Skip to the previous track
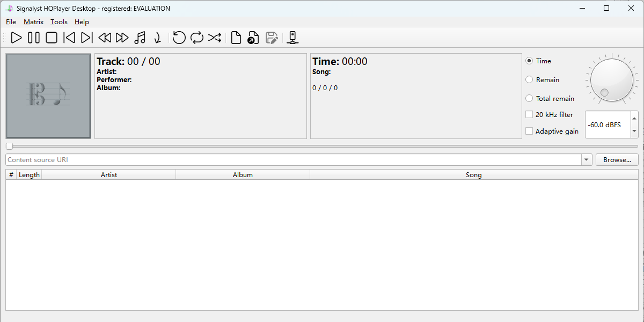Screen dimensions: 644x322 click(x=69, y=38)
